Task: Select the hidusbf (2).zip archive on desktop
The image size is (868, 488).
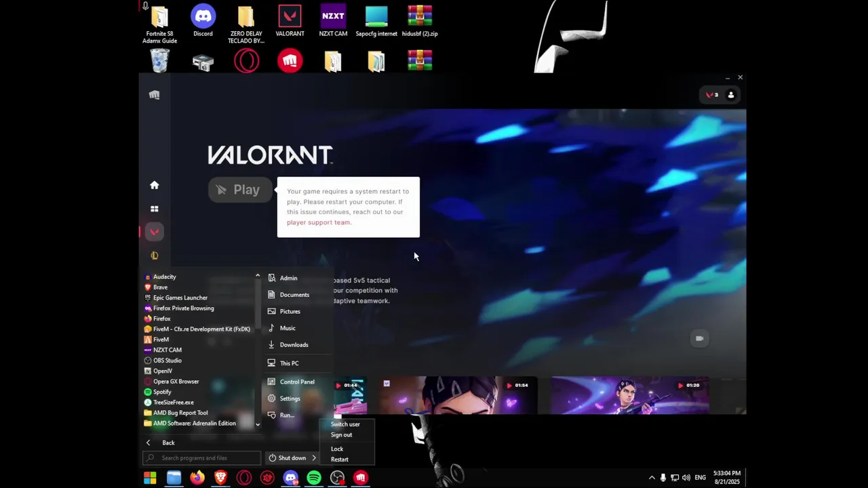Action: click(x=420, y=21)
